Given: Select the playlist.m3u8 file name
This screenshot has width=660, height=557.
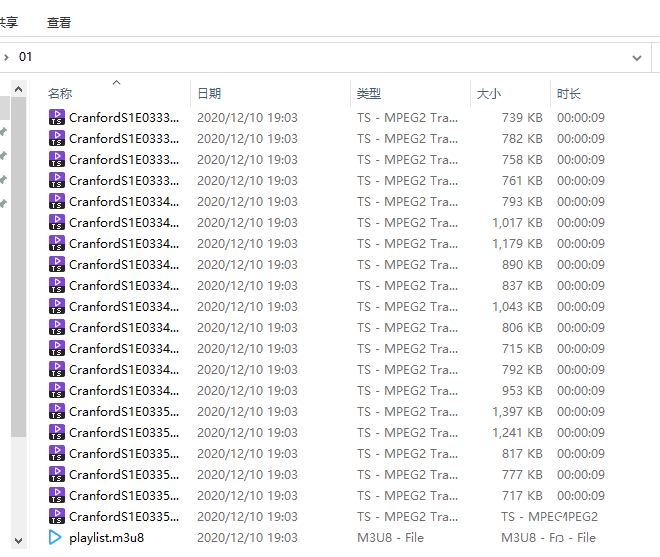Looking at the screenshot, I should (106, 538).
